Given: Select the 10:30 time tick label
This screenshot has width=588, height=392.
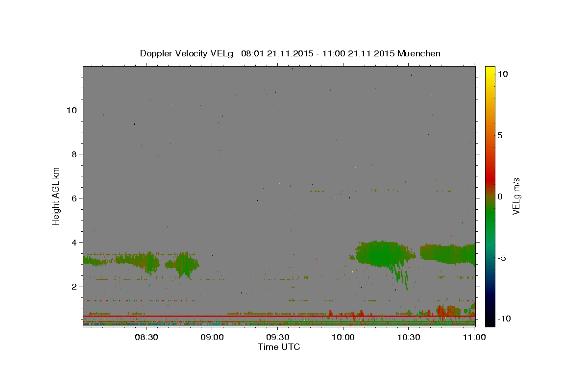Looking at the screenshot, I should pyautogui.click(x=409, y=337).
